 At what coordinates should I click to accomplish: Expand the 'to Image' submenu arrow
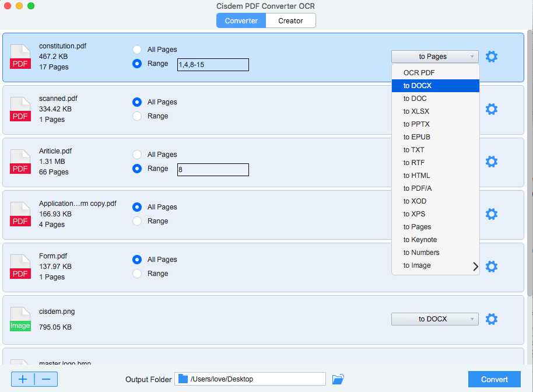tap(475, 267)
